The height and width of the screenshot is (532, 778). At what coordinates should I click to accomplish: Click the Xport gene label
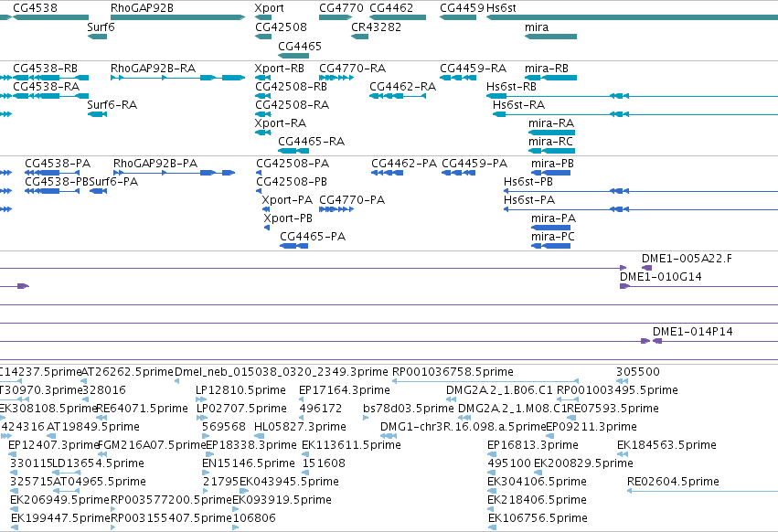270,8
